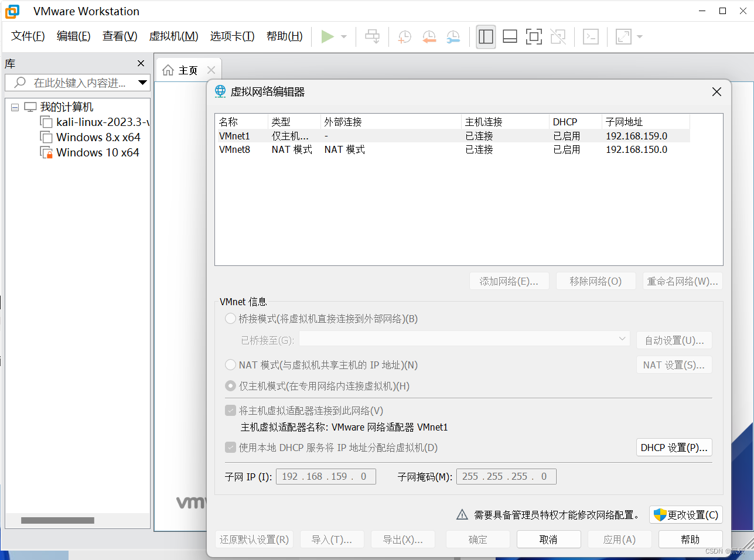Viewport: 754px width, 560px height.
Task: Click the Send Ctrl+Alt+Del toolbar icon
Action: [x=372, y=36]
